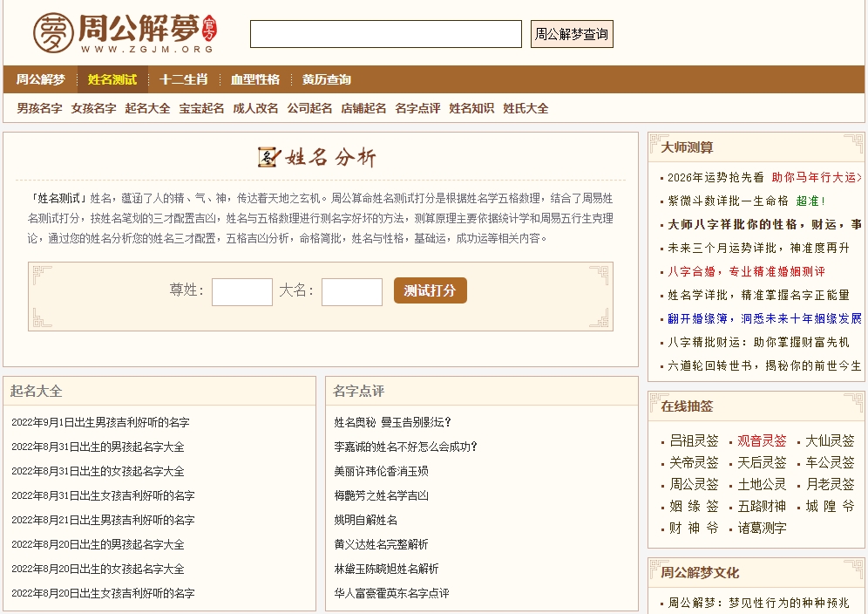The image size is (868, 614).
Task: Open the 血型性格 section
Action: tap(254, 79)
